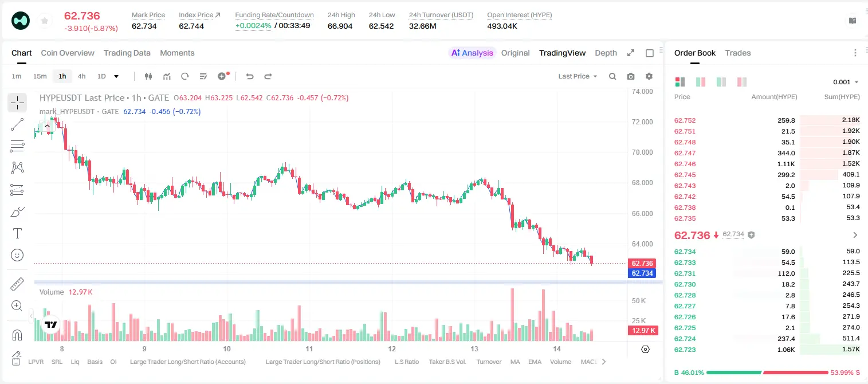Open the Last Price source dropdown
The image size is (868, 384).
578,76
